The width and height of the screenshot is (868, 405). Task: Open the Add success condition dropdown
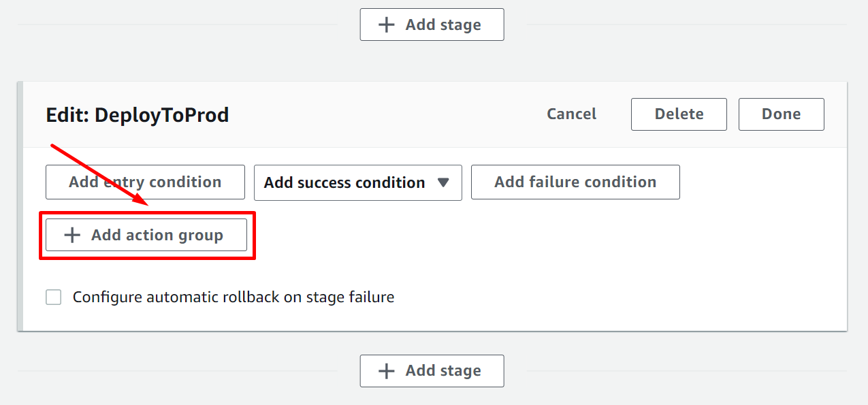click(357, 182)
